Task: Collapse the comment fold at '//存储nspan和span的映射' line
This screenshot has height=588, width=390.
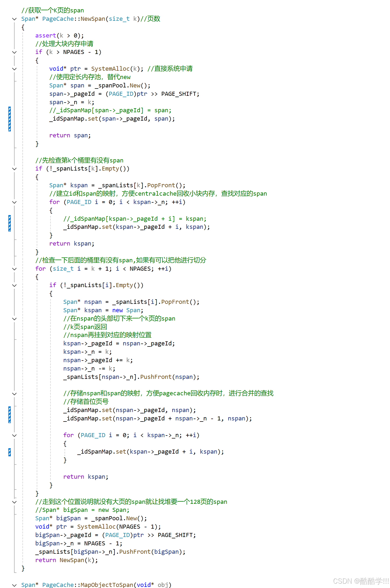Action: 15,394
